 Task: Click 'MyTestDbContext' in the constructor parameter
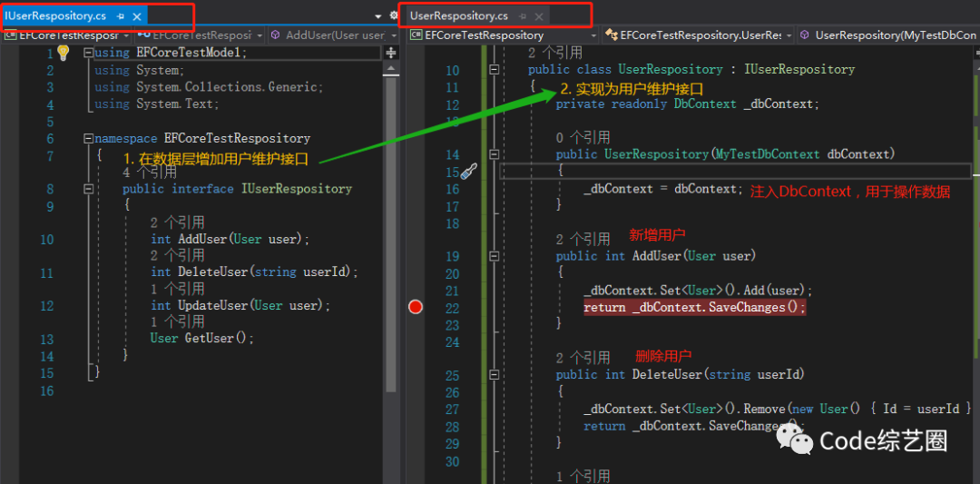pyautogui.click(x=767, y=153)
